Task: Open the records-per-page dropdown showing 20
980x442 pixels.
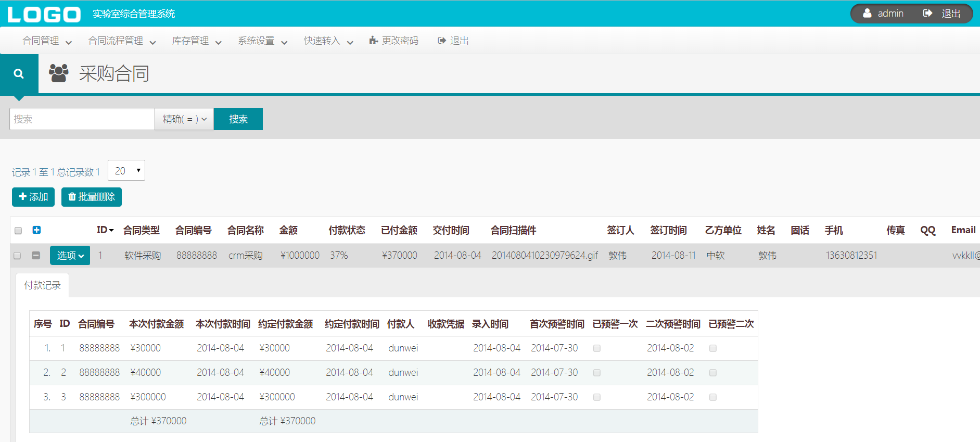Action: [126, 171]
